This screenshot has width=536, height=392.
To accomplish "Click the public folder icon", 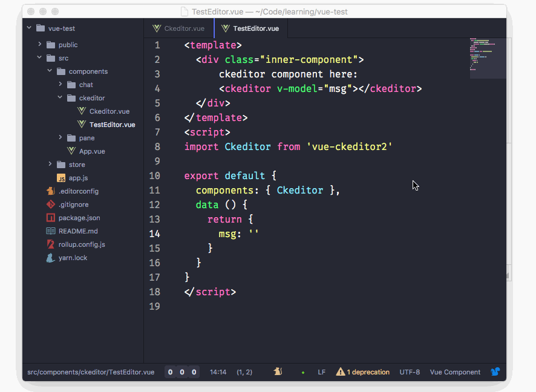I will pyautogui.click(x=51, y=45).
